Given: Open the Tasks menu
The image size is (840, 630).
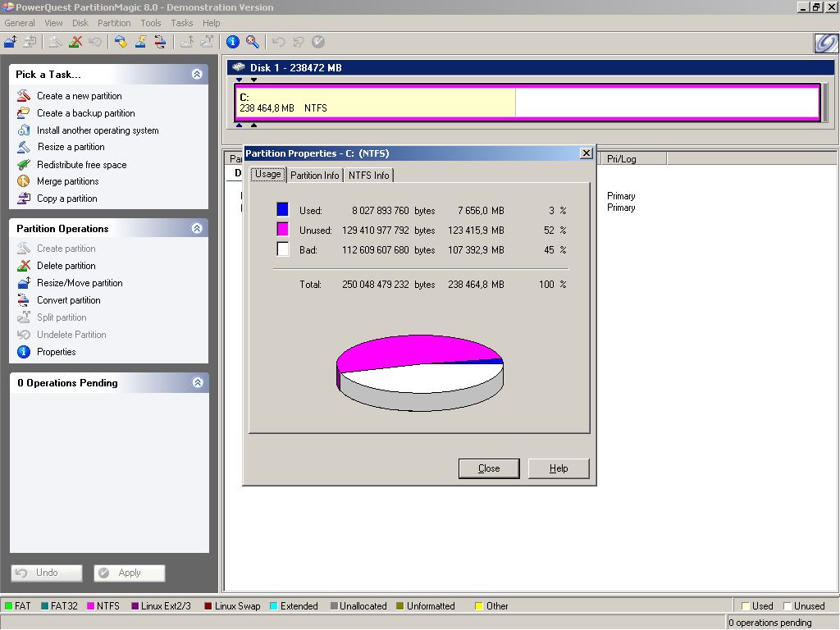Looking at the screenshot, I should click(181, 23).
